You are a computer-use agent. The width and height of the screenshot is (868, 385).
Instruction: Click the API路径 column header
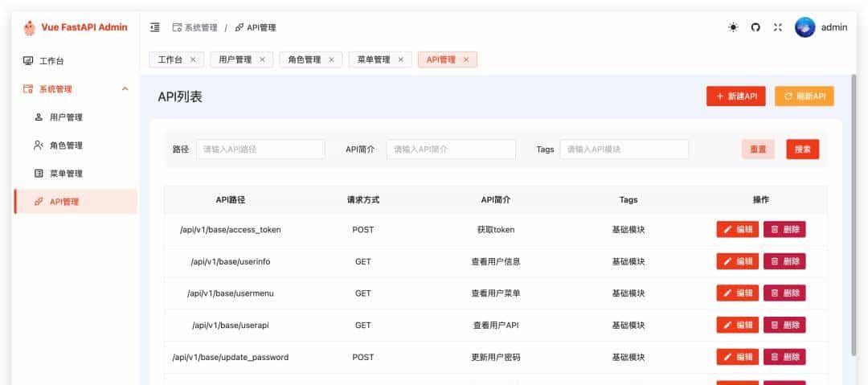coord(231,200)
